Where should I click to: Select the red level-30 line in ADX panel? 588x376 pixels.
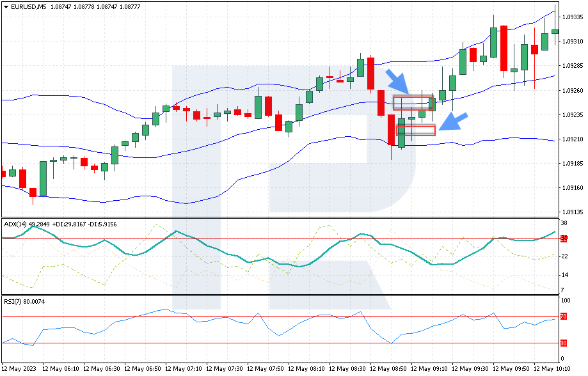(280, 239)
